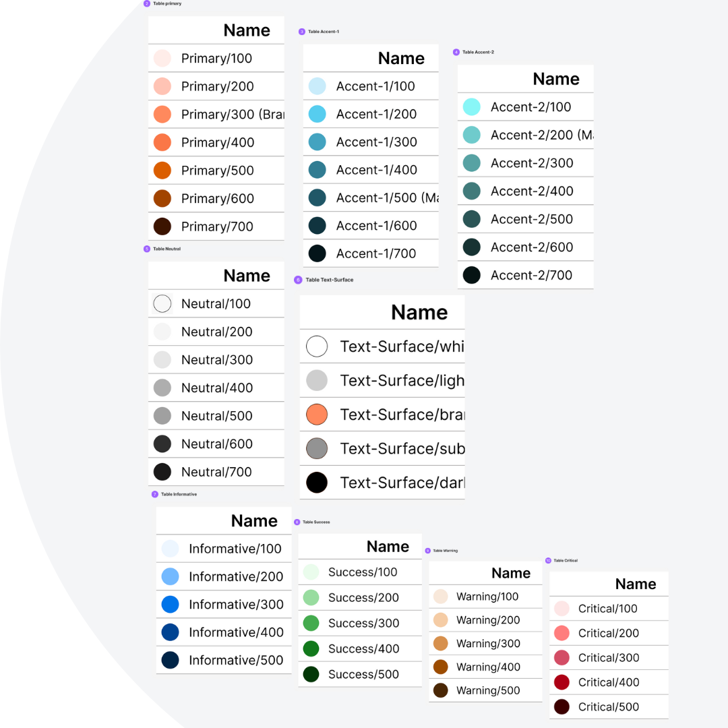The width and height of the screenshot is (728, 728).
Task: Click the Primary/500 name text
Action: click(x=217, y=171)
